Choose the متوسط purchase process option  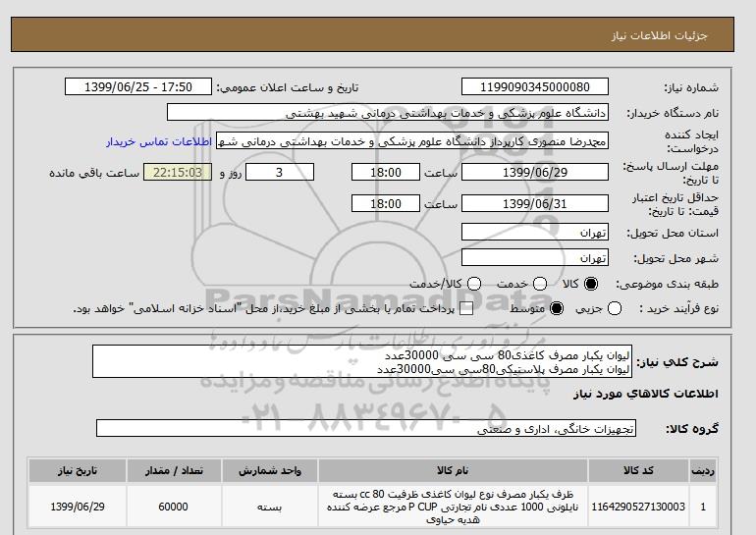tap(557, 308)
